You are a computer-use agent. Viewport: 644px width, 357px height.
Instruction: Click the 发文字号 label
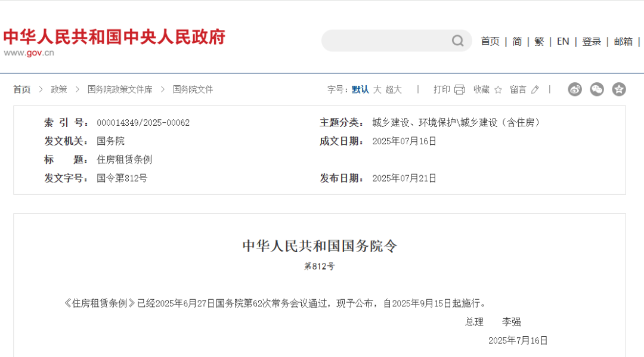(x=66, y=178)
